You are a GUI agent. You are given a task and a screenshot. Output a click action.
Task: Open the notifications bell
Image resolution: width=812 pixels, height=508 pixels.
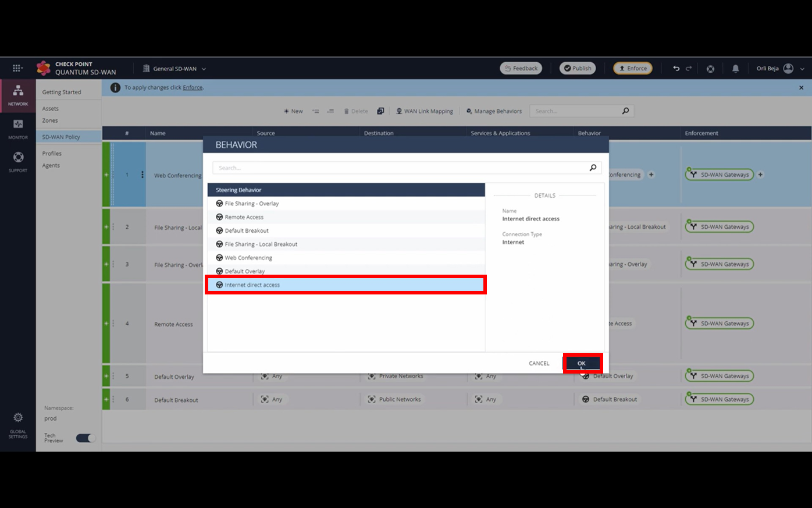pyautogui.click(x=735, y=69)
